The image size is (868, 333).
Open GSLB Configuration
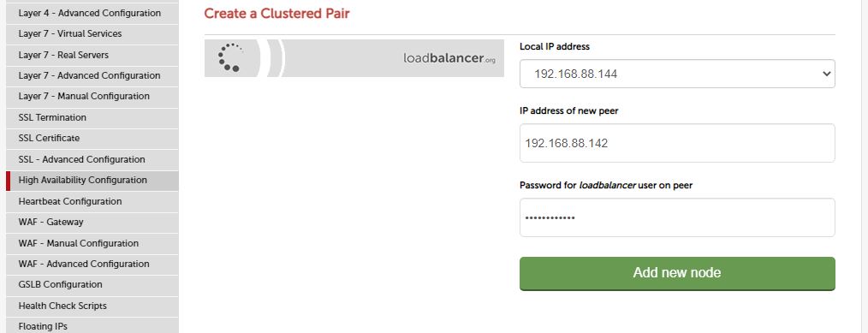(x=92, y=285)
